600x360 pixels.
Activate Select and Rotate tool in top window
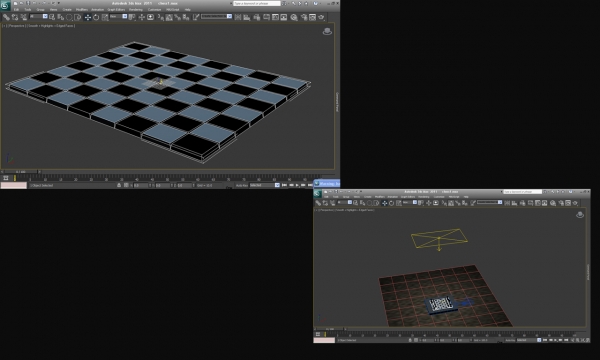(96, 17)
